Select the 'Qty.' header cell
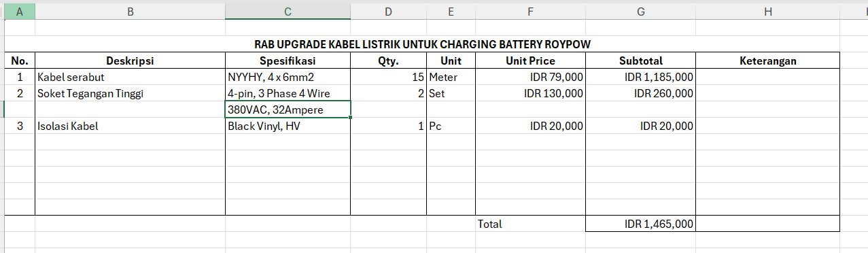This screenshot has height=253, width=868. [388, 61]
